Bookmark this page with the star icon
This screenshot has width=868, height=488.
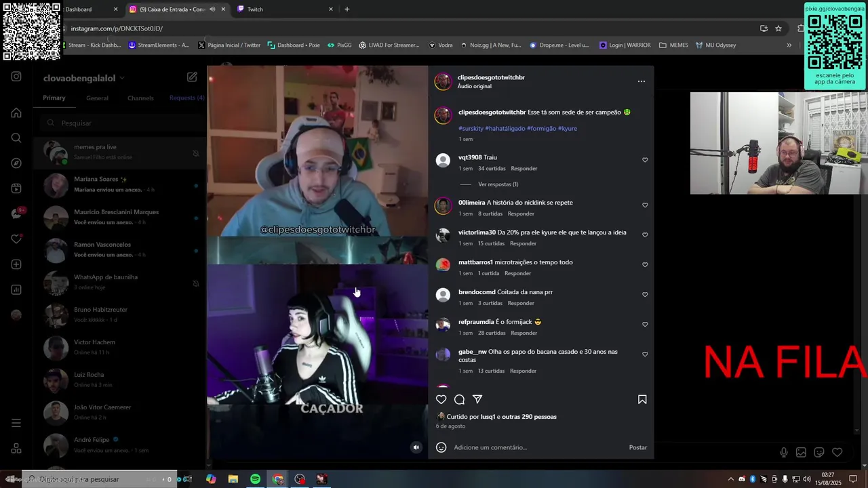778,28
